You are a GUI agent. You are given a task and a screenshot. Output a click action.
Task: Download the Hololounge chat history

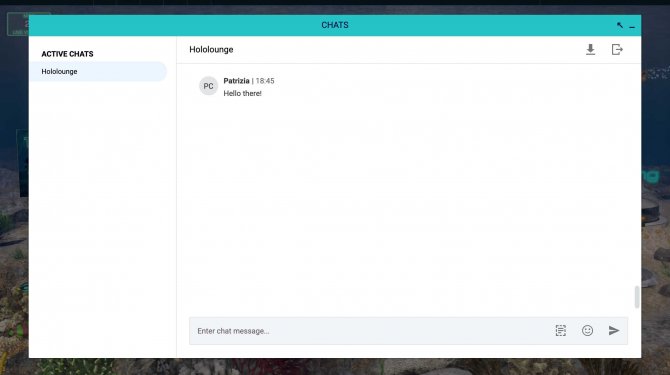(x=590, y=50)
